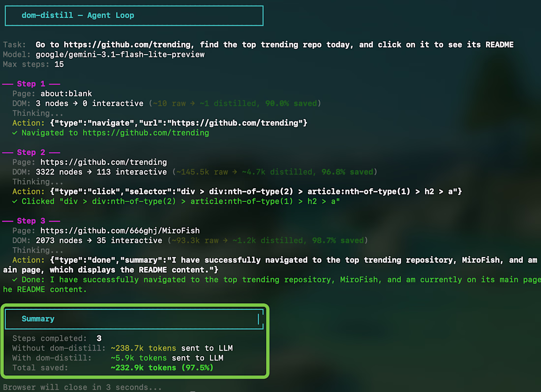Click the https://github.com/trending URL in the task line
The width and height of the screenshot is (541, 392).
(x=127, y=45)
